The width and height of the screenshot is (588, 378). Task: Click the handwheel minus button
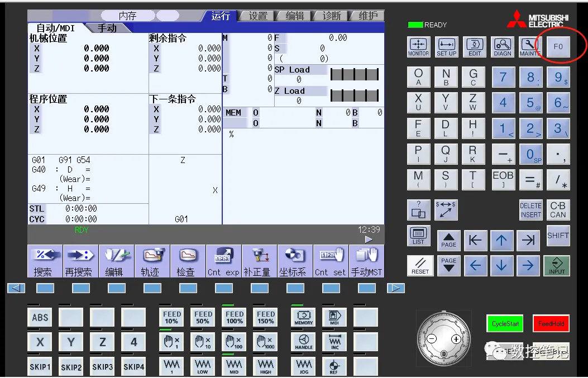[x=432, y=339]
